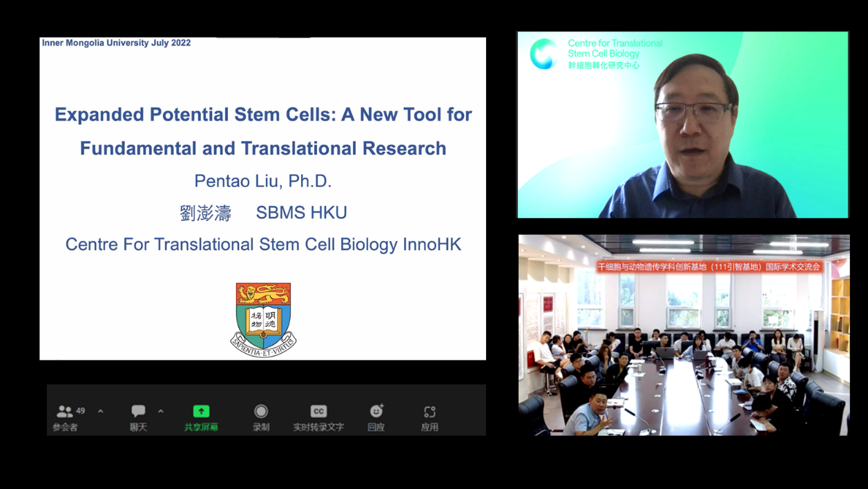The width and height of the screenshot is (868, 489).
Task: Open the reactions (回应) smiley icon
Action: pos(376,412)
